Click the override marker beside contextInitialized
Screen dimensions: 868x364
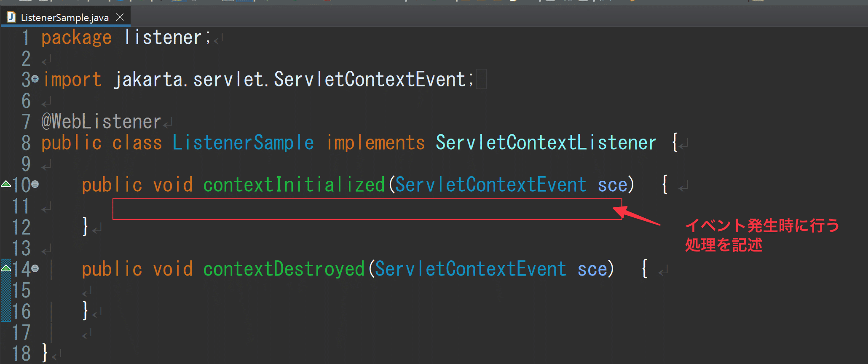[x=6, y=184]
